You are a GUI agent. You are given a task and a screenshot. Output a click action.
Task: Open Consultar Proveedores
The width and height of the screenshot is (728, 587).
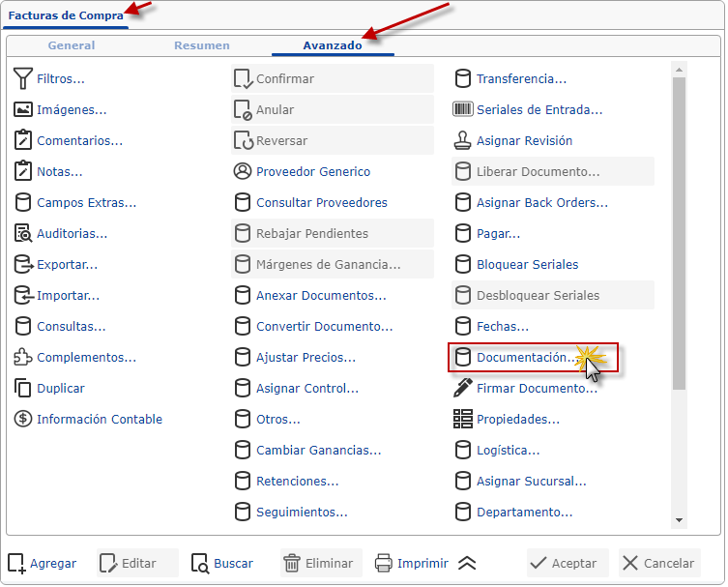(x=310, y=202)
